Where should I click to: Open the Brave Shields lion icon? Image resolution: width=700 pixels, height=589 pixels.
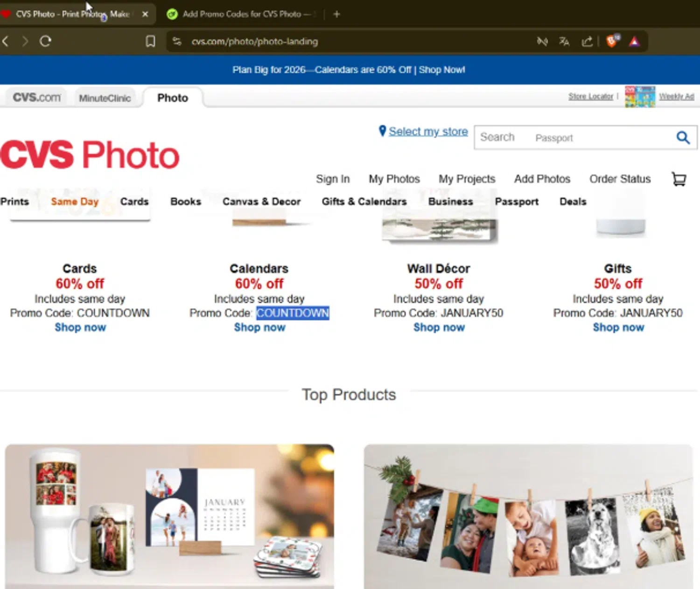pos(612,41)
